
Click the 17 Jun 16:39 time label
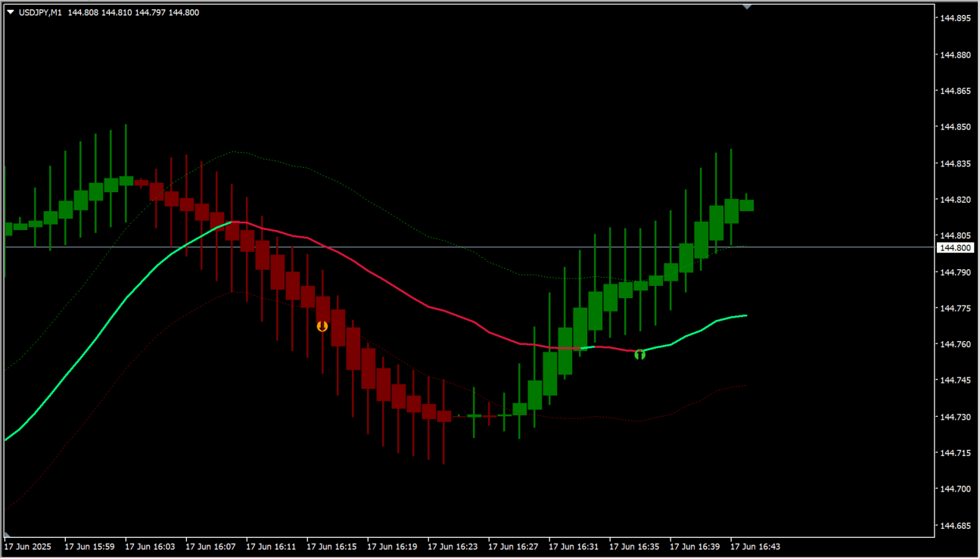click(x=695, y=545)
